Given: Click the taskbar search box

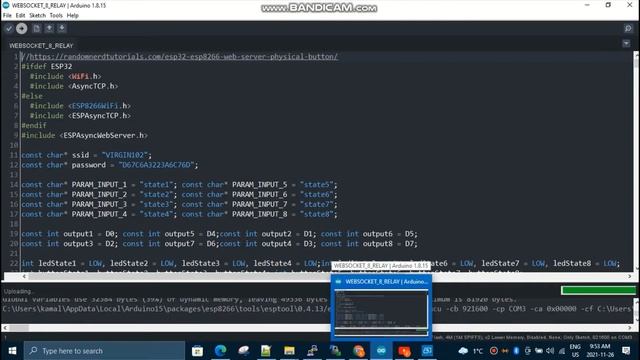Looking at the screenshot, I should click(104, 351).
